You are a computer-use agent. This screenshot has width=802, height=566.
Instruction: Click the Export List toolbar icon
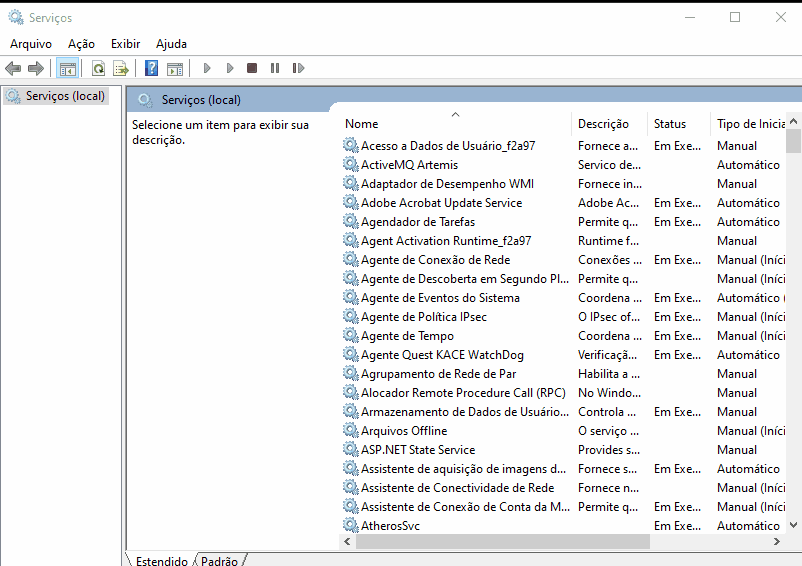[121, 68]
